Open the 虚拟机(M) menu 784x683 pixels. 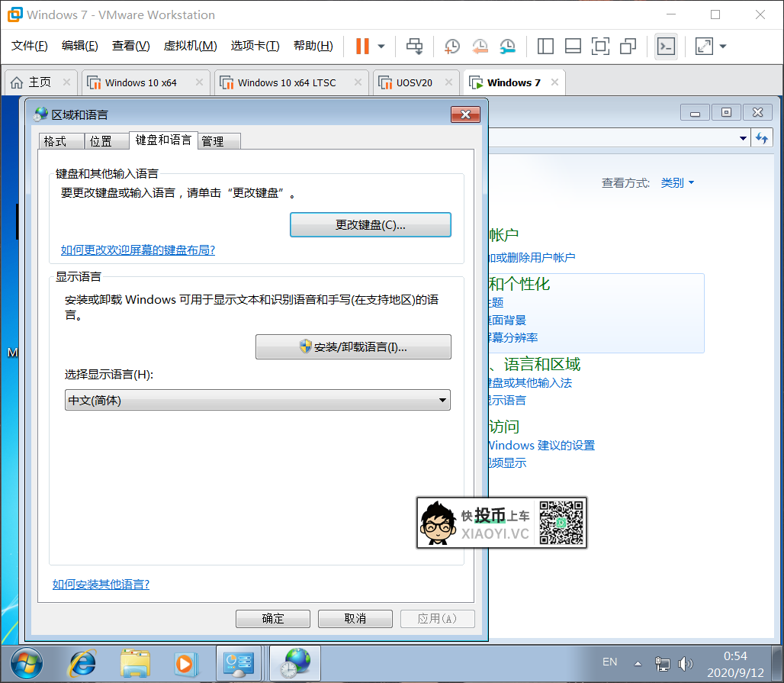coord(190,46)
